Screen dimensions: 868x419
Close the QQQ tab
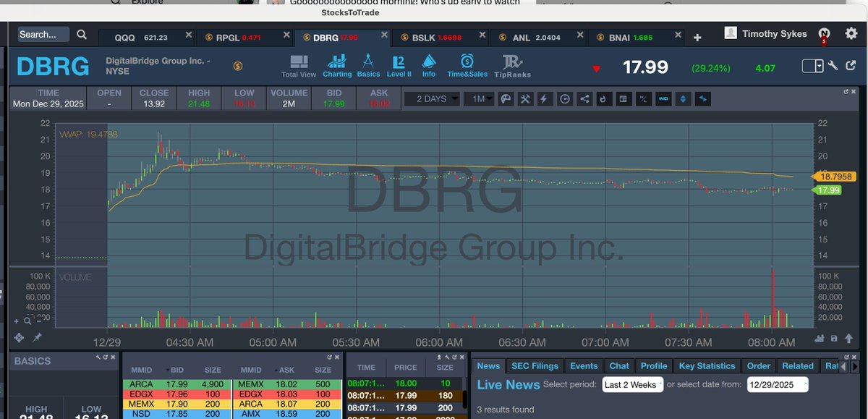click(x=189, y=35)
